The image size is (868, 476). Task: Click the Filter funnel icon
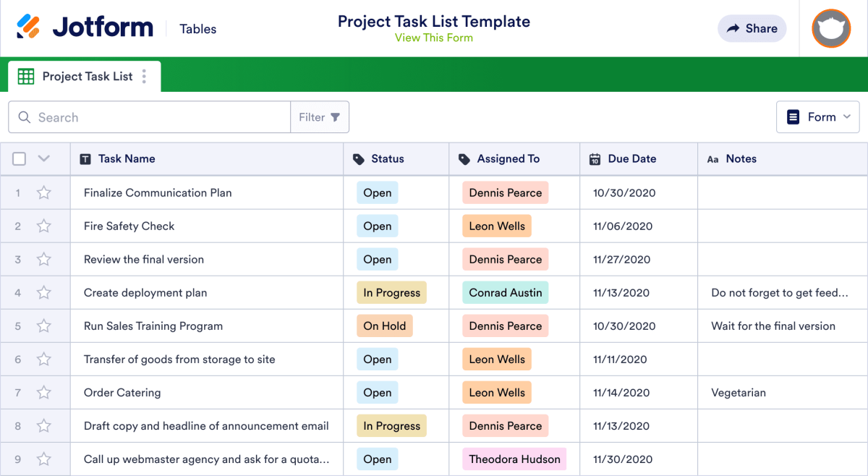coord(335,116)
